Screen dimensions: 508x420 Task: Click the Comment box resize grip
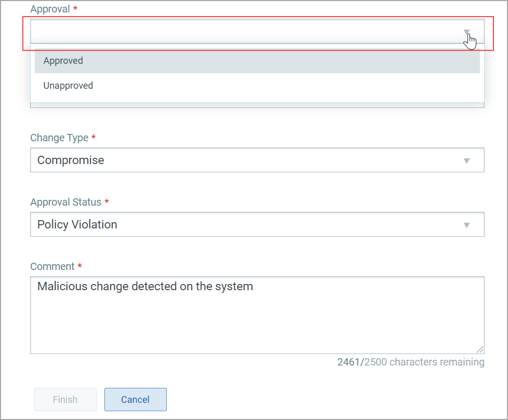(x=480, y=349)
